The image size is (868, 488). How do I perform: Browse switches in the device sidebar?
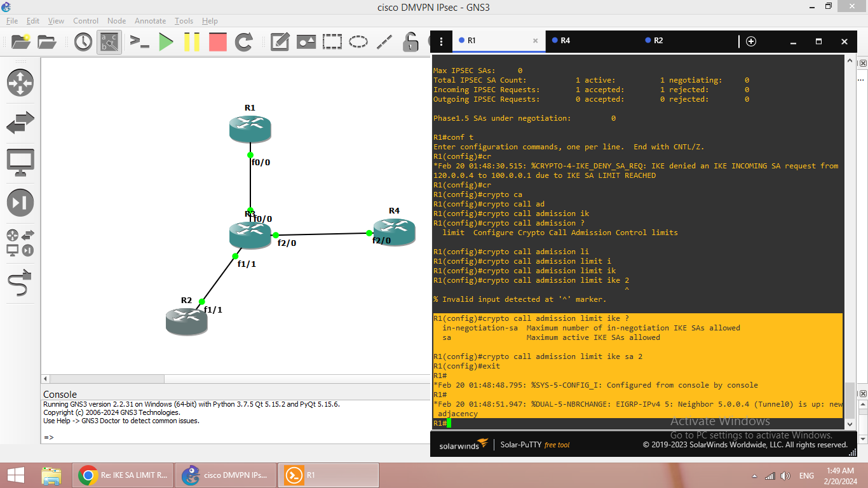(20, 123)
